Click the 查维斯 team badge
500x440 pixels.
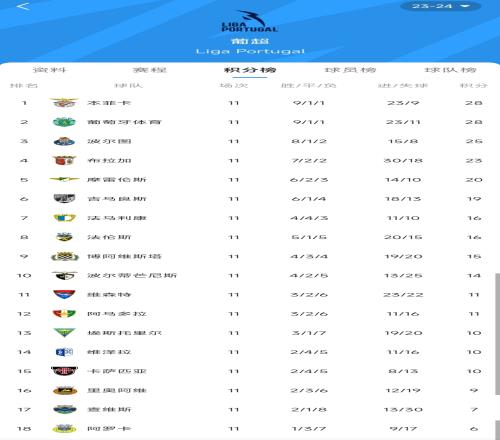pyautogui.click(x=64, y=409)
